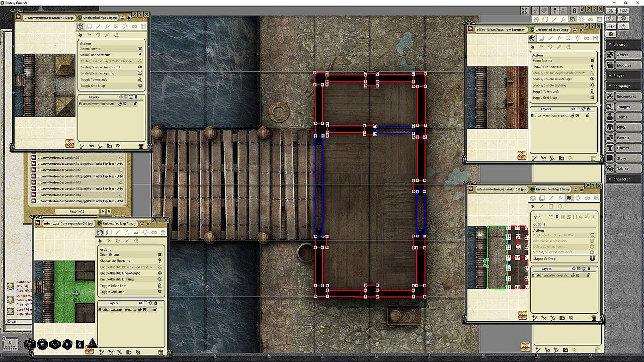Image resolution: width=644 pixels, height=362 pixels.
Task: Choose the line draw tool in 012 window
Action: pyautogui.click(x=542, y=206)
